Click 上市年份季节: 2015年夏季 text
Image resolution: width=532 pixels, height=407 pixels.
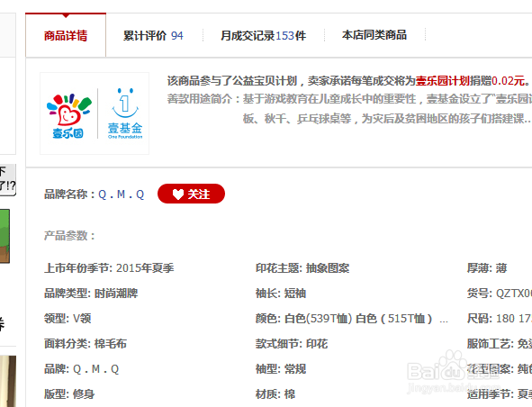coord(109,268)
